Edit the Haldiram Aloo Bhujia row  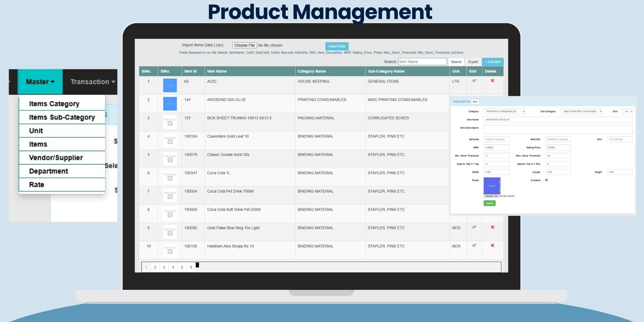(474, 246)
